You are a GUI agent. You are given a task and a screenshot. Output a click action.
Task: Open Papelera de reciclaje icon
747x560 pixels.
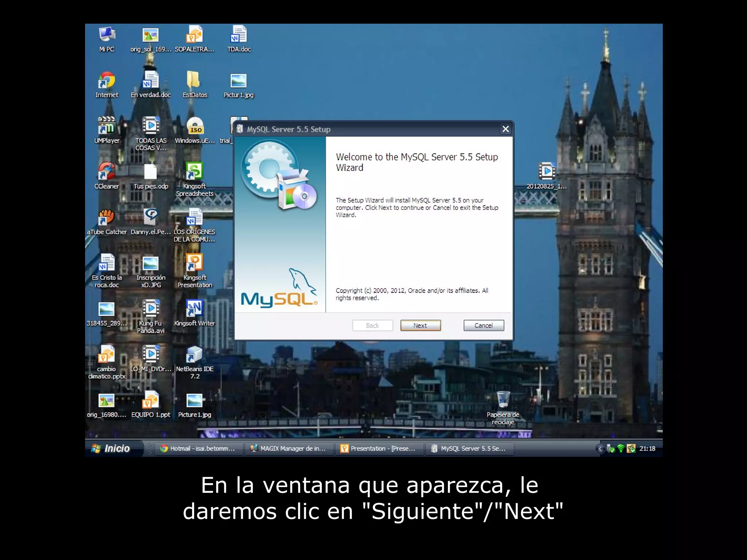(503, 408)
